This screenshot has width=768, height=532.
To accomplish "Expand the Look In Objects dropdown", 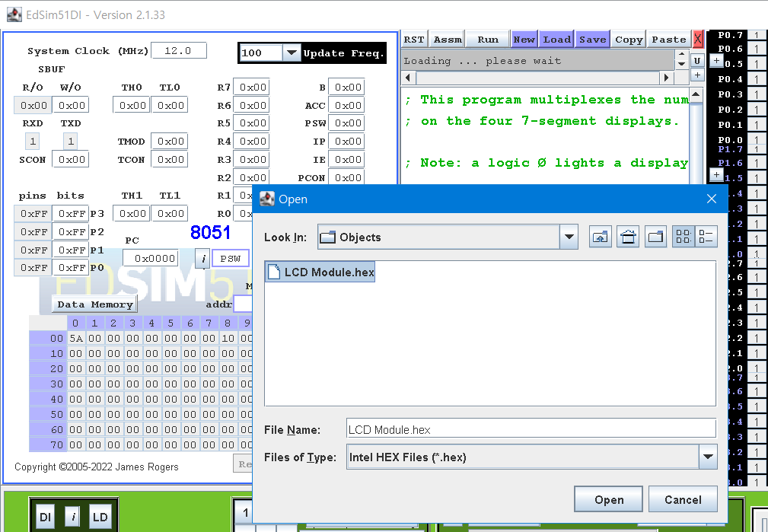I will pyautogui.click(x=569, y=237).
